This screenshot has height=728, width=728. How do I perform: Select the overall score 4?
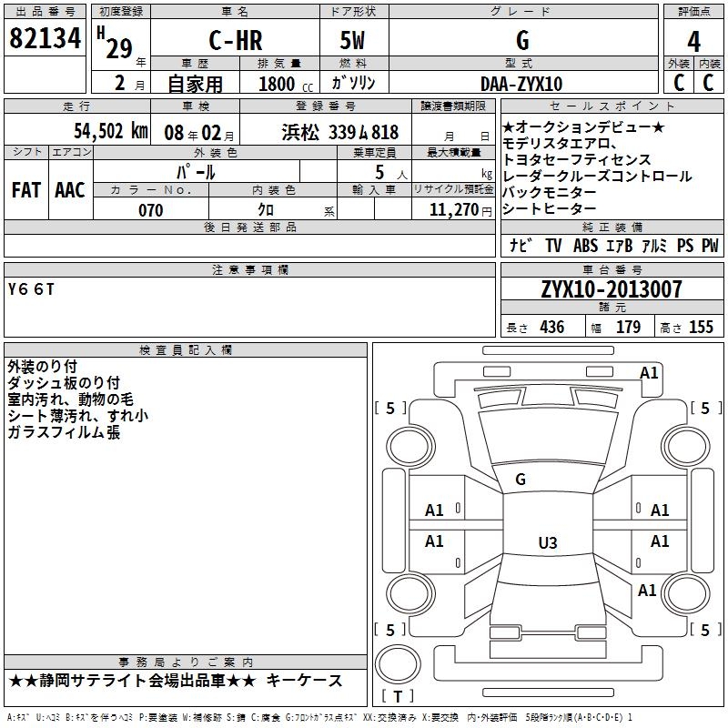(693, 42)
